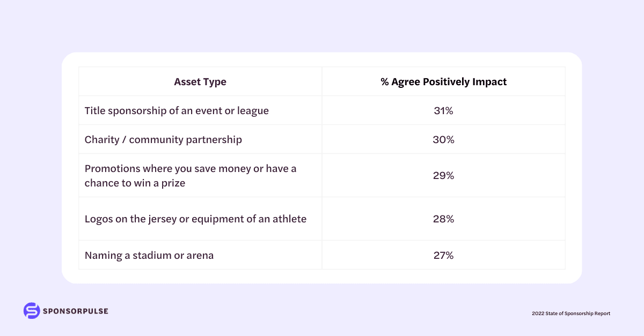Select the 28% percentage cell
This screenshot has height=336, width=644.
(443, 219)
